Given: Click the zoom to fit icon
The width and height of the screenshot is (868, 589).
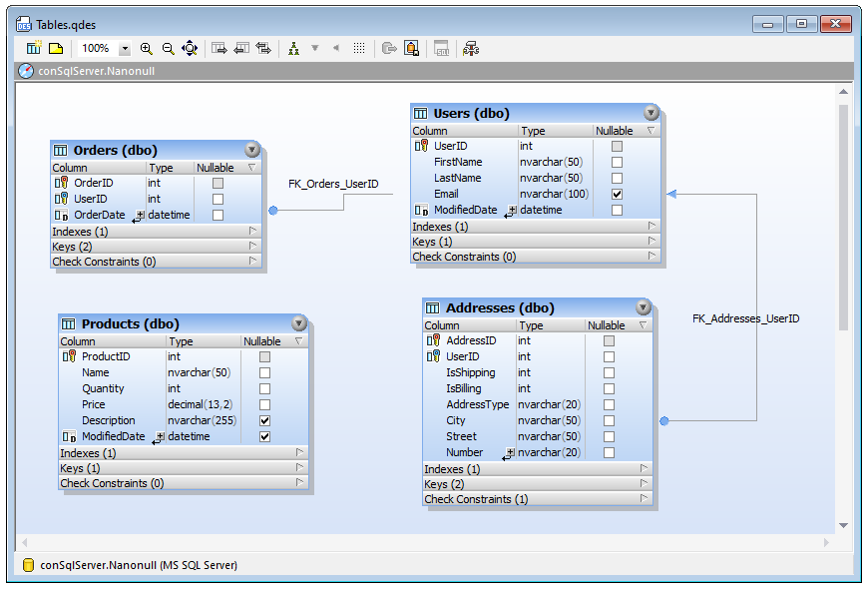Looking at the screenshot, I should (190, 48).
